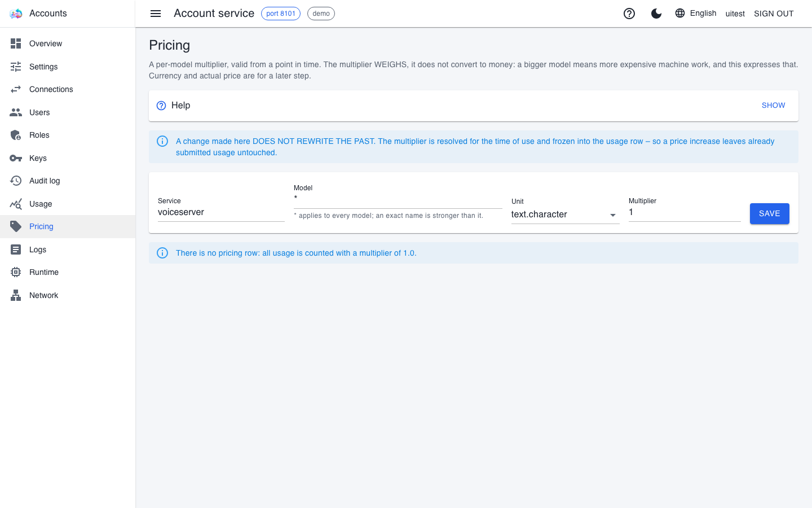Click the uitest username

click(735, 14)
